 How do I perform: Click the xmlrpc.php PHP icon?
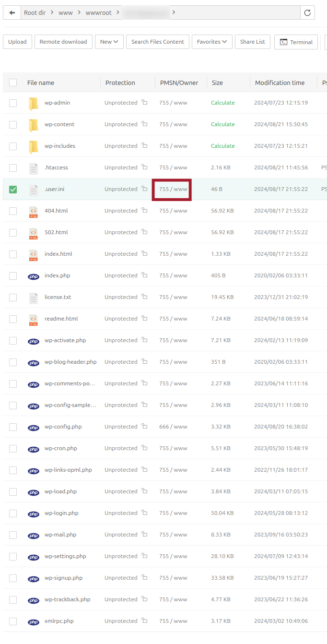[34, 621]
